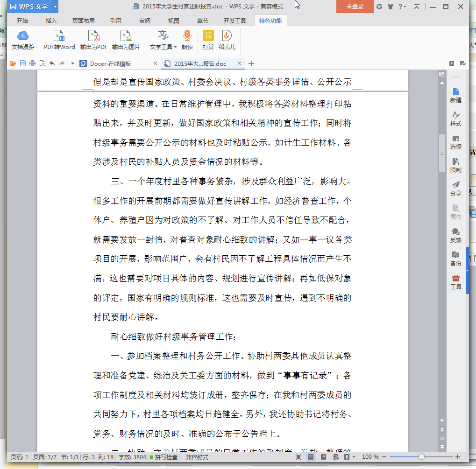The height and width of the screenshot is (469, 476).
Task: Close the Docer-在线模板 tab
Action: tap(155, 63)
